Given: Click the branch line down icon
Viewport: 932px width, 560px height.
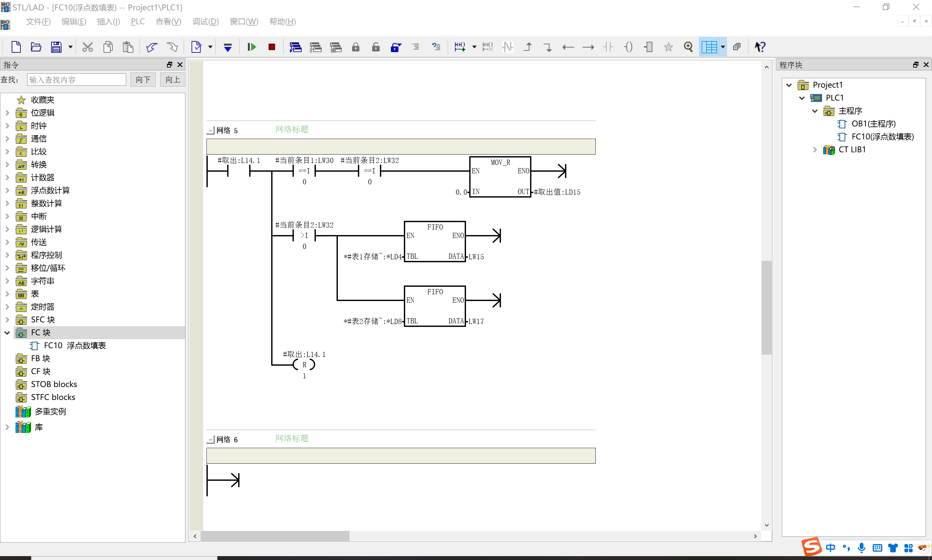Looking at the screenshot, I should (548, 47).
